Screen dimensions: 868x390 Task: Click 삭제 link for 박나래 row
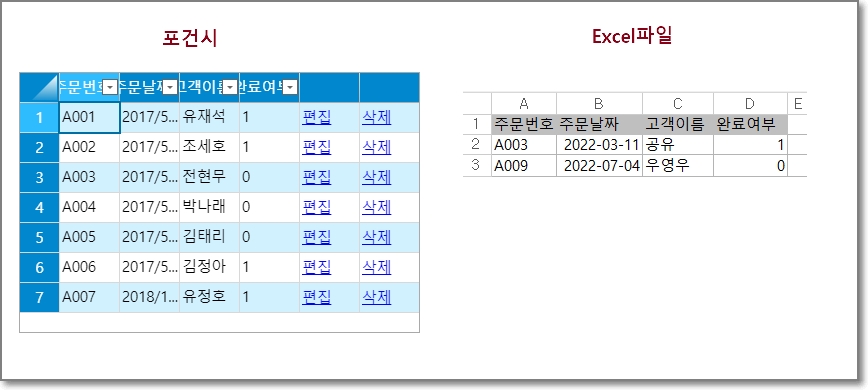pyautogui.click(x=377, y=207)
